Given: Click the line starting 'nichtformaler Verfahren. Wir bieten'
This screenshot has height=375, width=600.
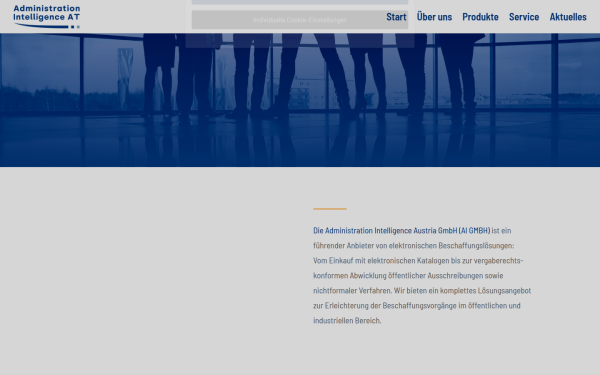Looking at the screenshot, I should click(422, 290).
